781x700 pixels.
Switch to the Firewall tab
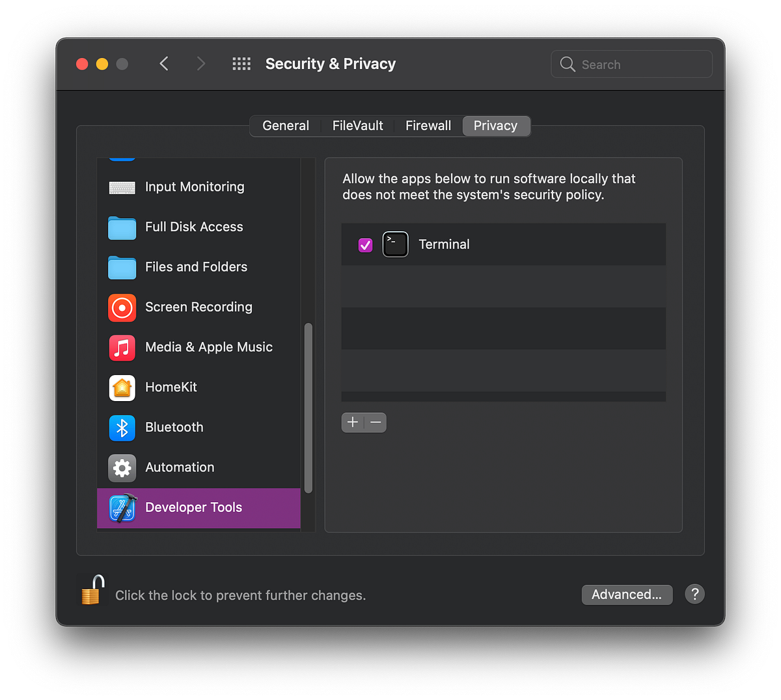pos(428,126)
